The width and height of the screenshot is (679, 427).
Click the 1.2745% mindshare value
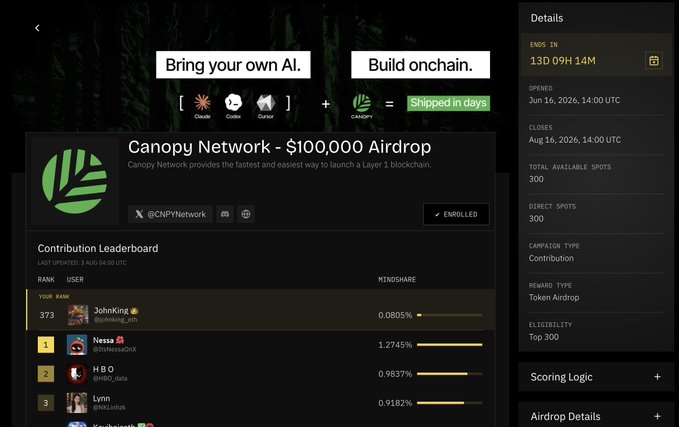tap(395, 345)
